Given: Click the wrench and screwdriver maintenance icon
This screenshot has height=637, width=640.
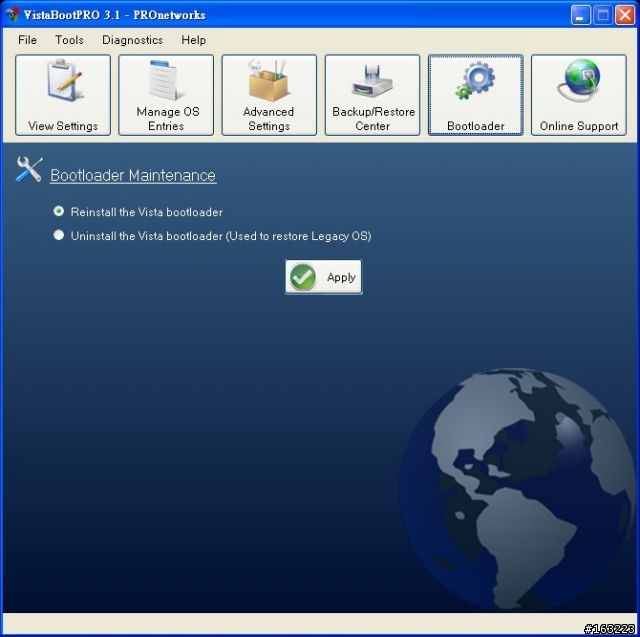Looking at the screenshot, I should point(29,169).
